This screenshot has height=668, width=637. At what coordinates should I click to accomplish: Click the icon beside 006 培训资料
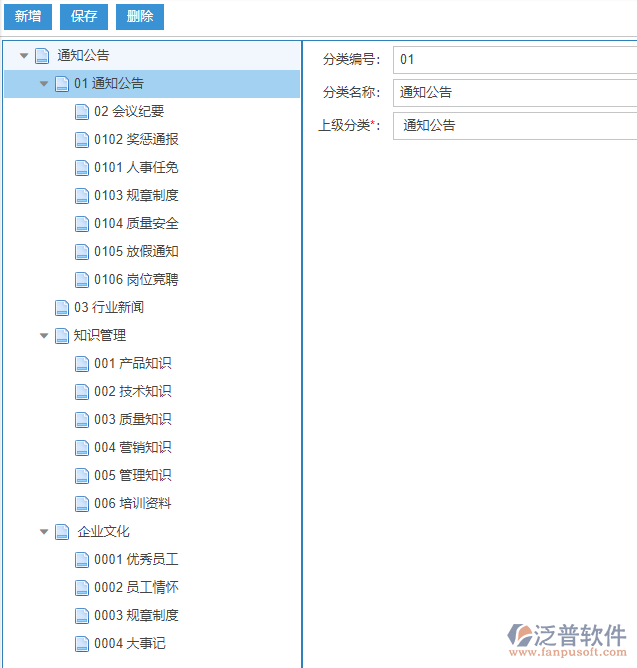tap(82, 504)
